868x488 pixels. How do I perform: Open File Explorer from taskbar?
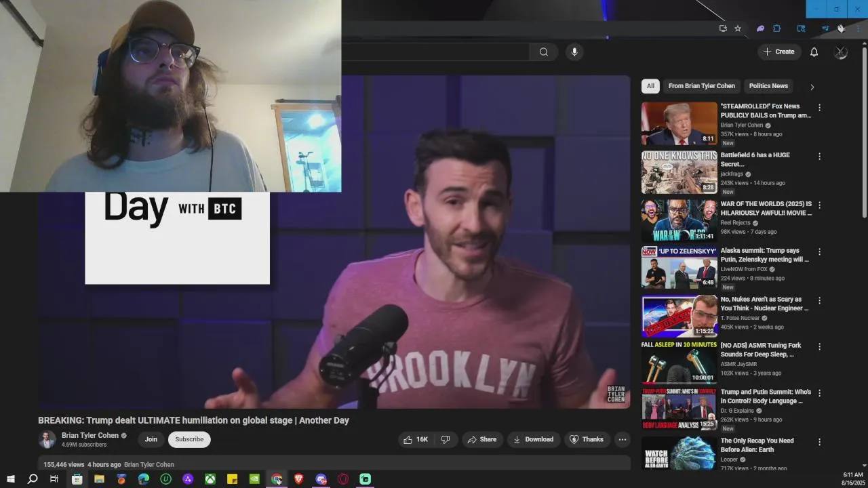pos(99,479)
